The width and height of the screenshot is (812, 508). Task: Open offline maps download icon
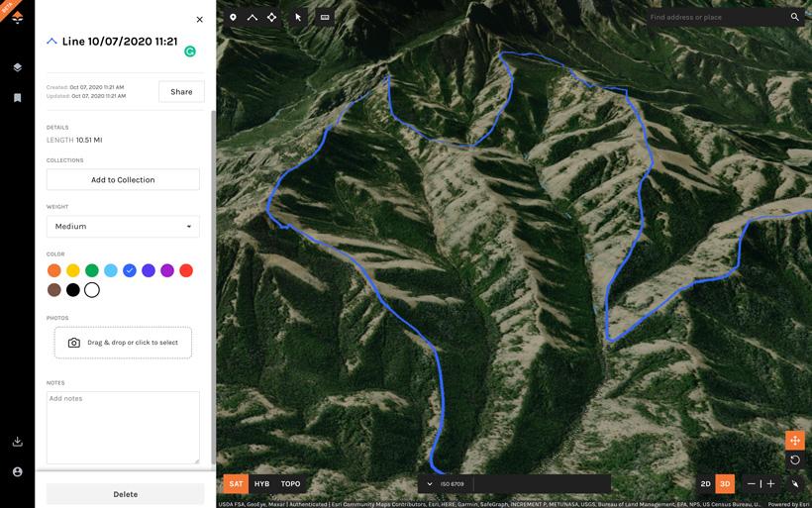[17, 442]
